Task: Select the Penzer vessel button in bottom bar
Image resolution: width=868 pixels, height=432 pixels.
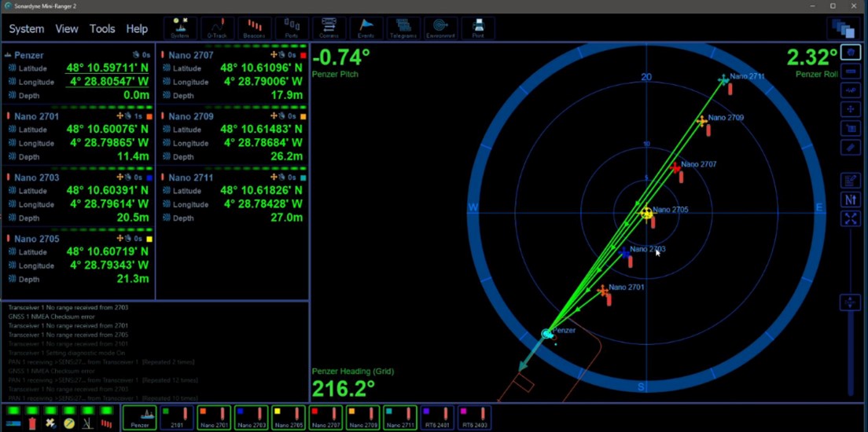Action: 140,417
